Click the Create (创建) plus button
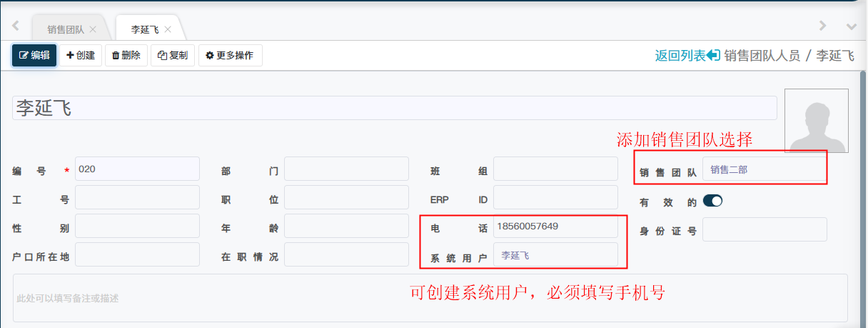The height and width of the screenshot is (328, 868). click(x=81, y=55)
